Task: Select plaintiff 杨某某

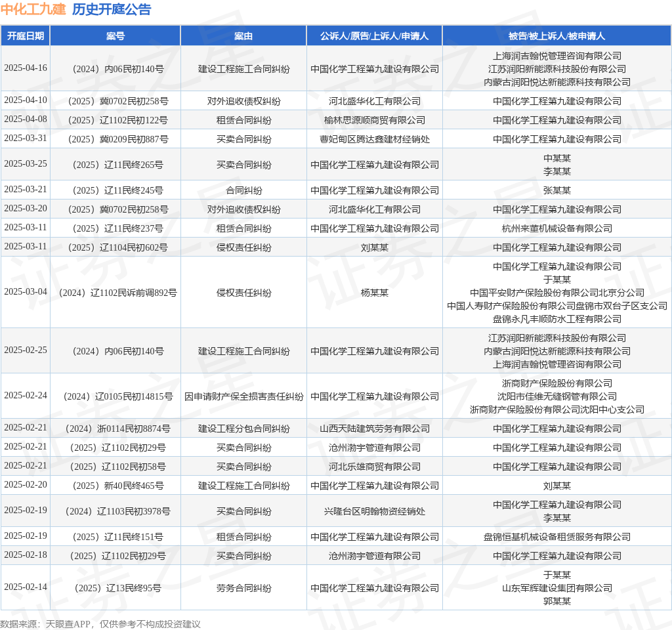Action: [375, 293]
